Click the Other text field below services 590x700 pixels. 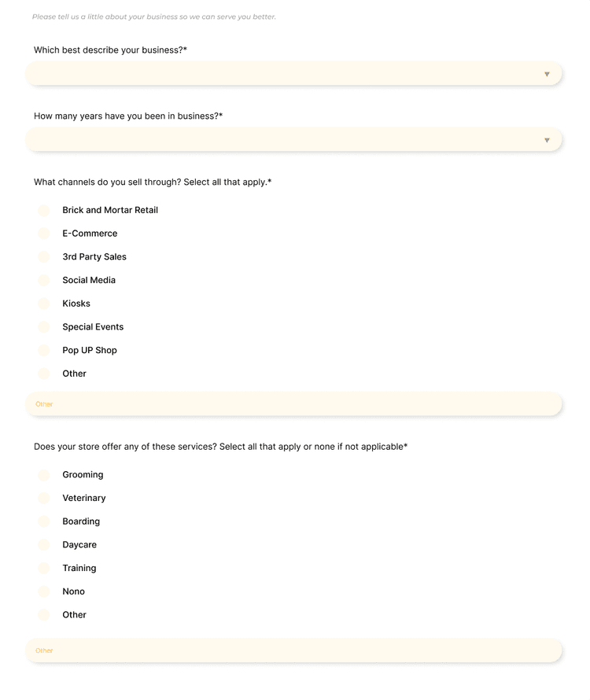pyautogui.click(x=293, y=650)
